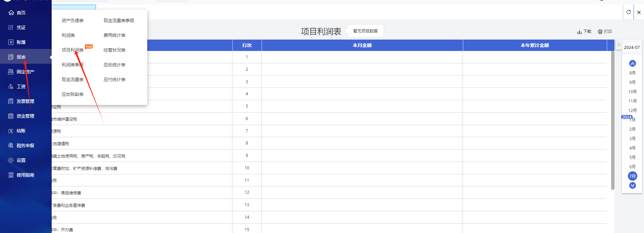Open 现金流量表季报 menu entry
Image resolution: width=644 pixels, height=233 pixels.
119,21
